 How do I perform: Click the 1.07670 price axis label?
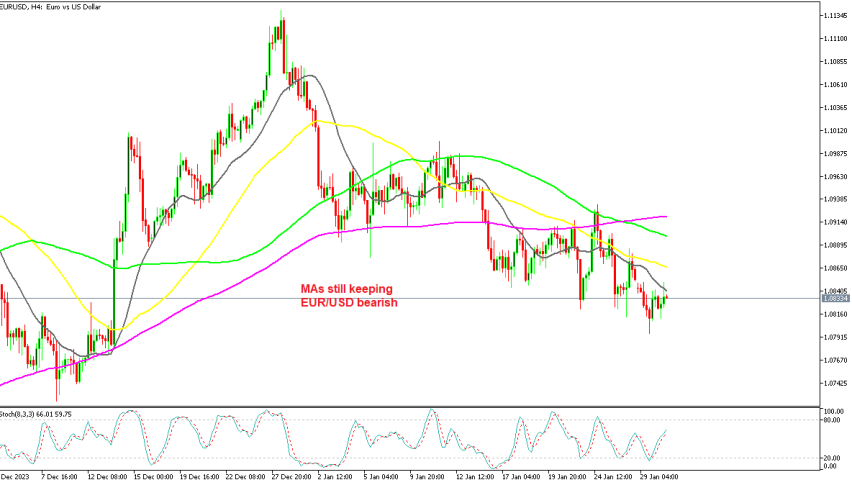(836, 360)
